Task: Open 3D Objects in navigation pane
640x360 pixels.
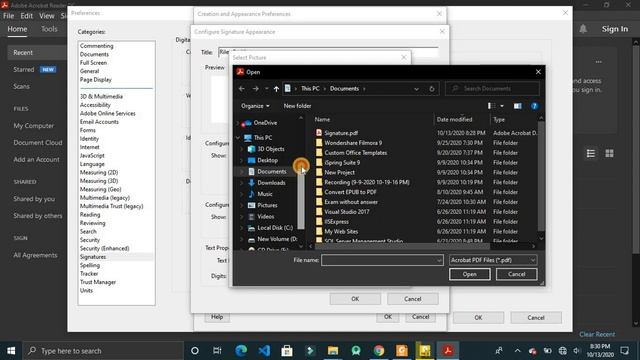Action: coord(271,149)
